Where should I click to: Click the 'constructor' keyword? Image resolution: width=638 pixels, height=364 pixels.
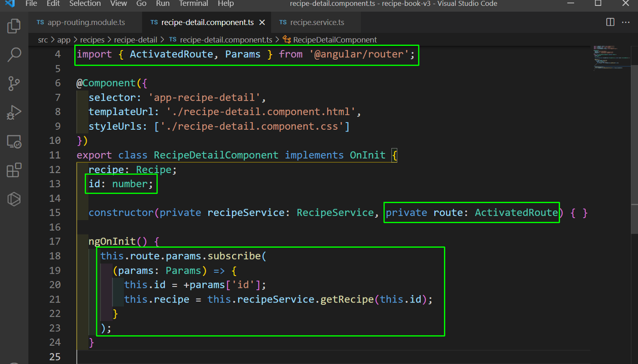point(121,213)
